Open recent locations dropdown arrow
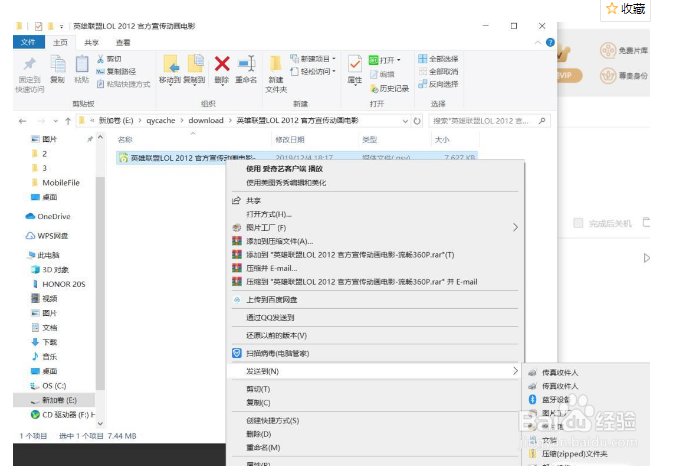The image size is (676, 466). (55, 121)
